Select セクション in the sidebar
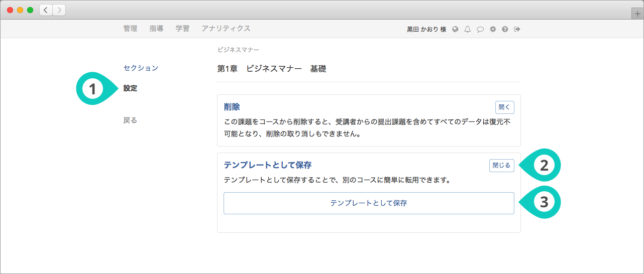The width and height of the screenshot is (644, 274). click(141, 68)
